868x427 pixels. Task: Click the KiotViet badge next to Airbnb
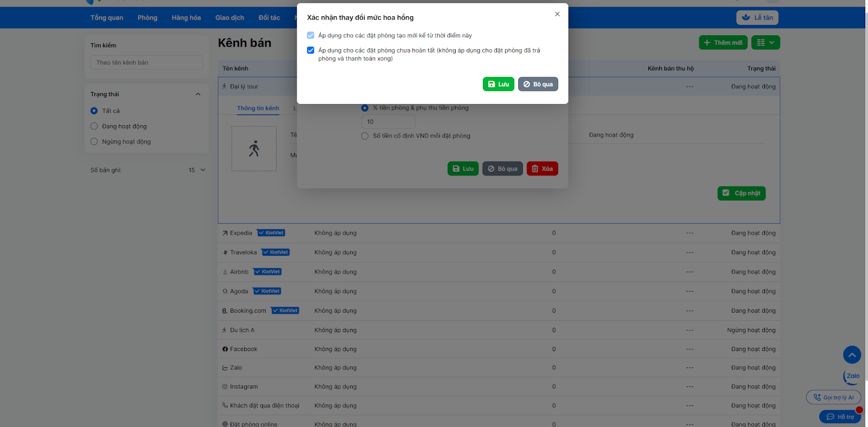pos(267,272)
